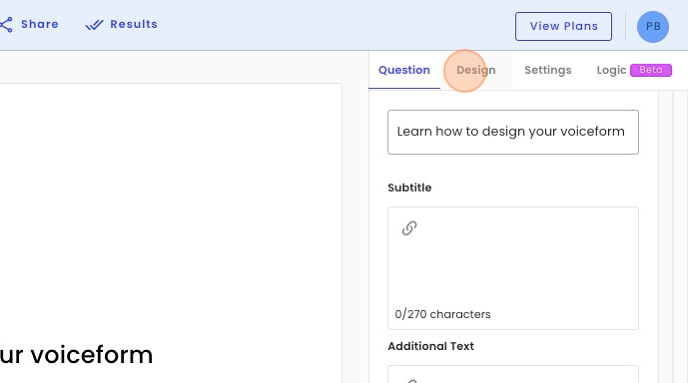
Task: Open the Logic tab
Action: point(611,70)
